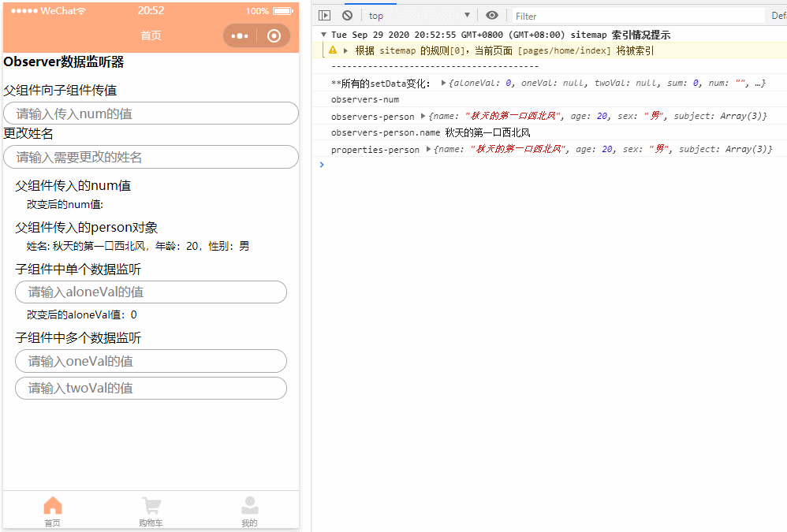
Task: Open the mini program more-options dots
Action: tap(240, 36)
